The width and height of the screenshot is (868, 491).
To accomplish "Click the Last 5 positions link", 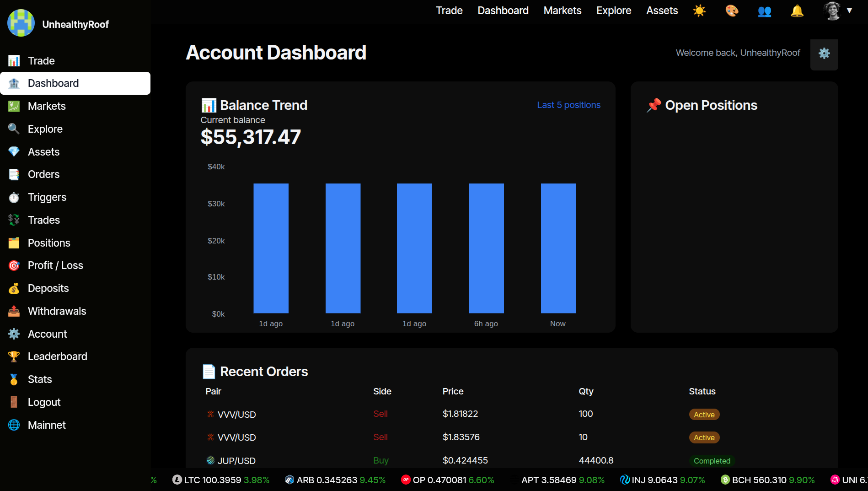I will (x=568, y=105).
